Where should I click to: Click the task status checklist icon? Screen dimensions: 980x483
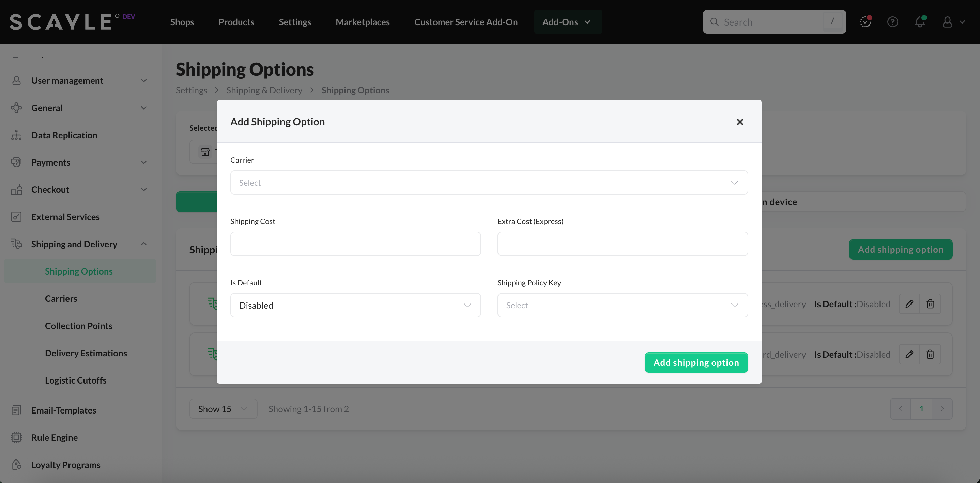coord(865,22)
